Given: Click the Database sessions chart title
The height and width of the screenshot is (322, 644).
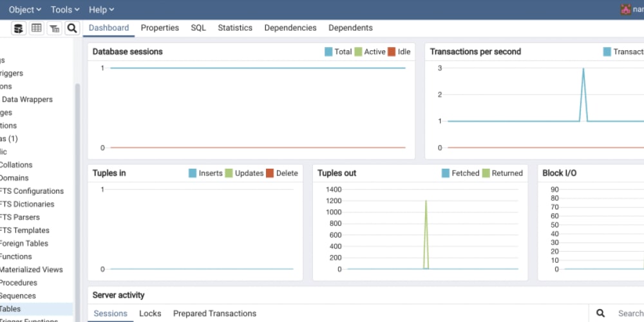Looking at the screenshot, I should coord(128,52).
